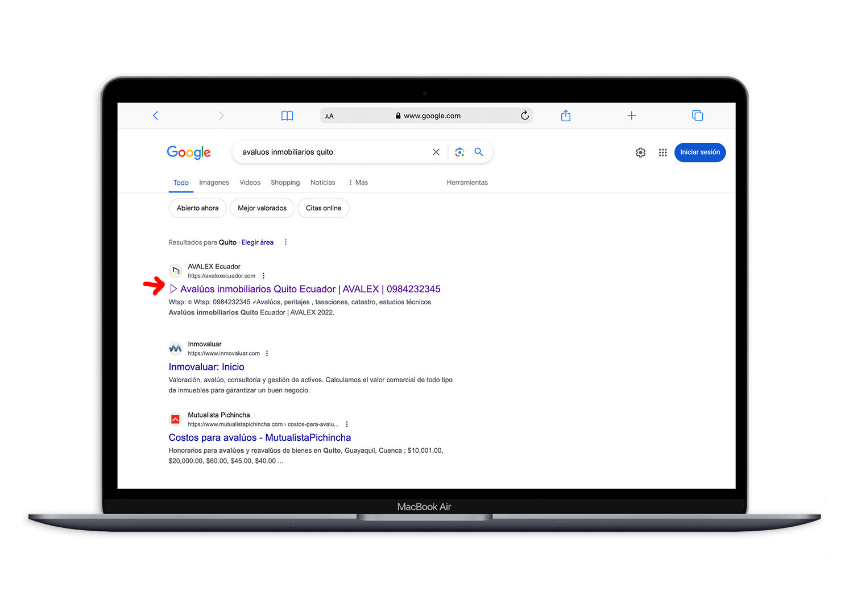Image resolution: width=853 pixels, height=616 pixels.
Task: Toggle the Citas online filter chip
Action: (x=323, y=208)
